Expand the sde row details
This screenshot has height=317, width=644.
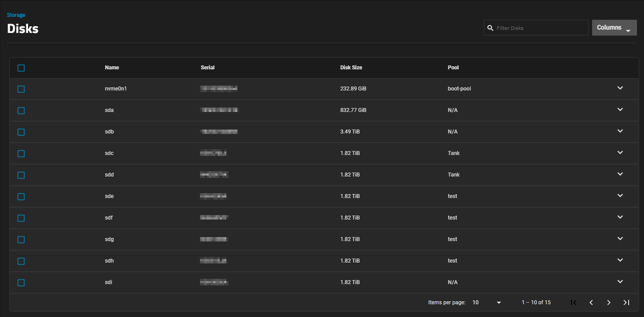tap(620, 196)
